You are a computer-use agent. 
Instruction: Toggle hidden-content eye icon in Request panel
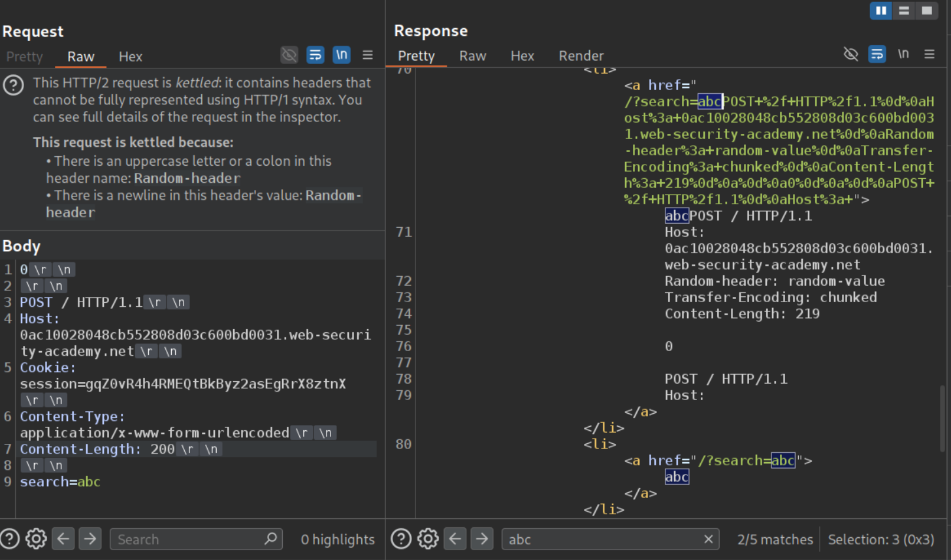click(289, 55)
